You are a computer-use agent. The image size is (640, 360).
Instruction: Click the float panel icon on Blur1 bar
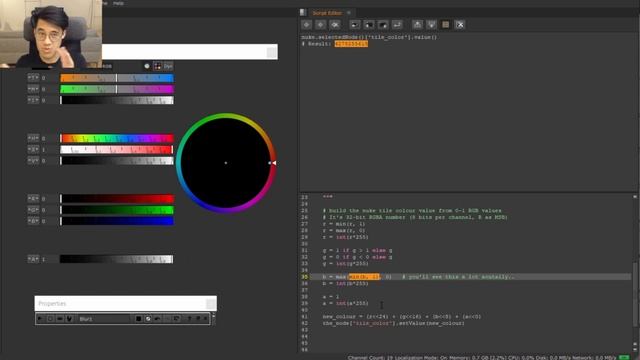coord(198,318)
